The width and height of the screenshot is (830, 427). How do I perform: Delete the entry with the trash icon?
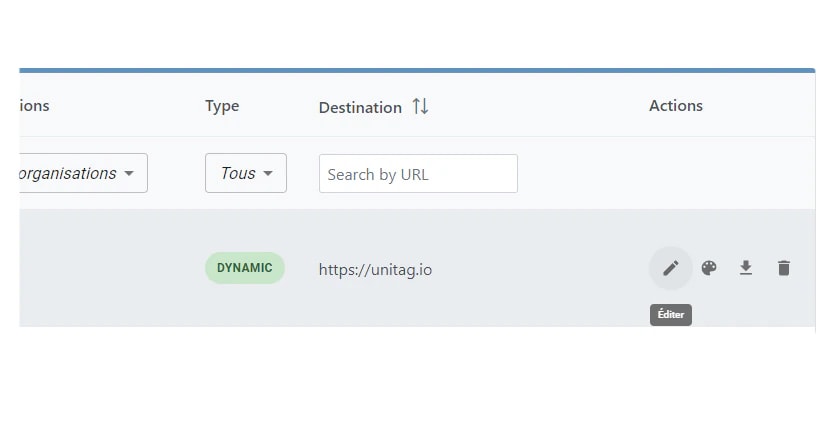coord(784,268)
